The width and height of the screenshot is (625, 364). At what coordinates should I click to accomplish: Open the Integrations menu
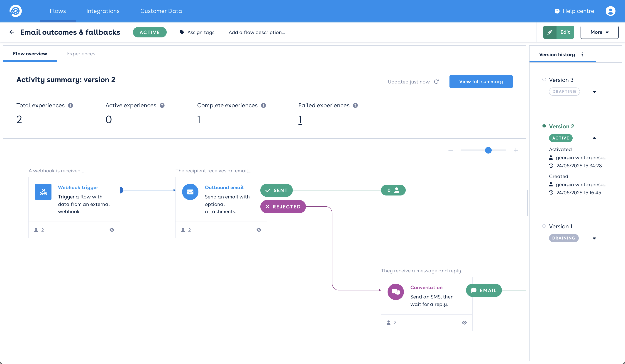pos(103,11)
